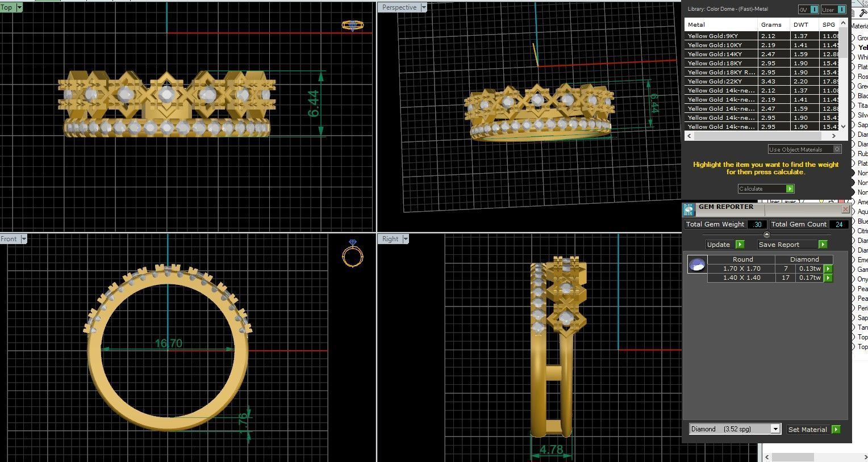
Task: Click the 3.43 grams cell
Action: pyautogui.click(x=774, y=81)
